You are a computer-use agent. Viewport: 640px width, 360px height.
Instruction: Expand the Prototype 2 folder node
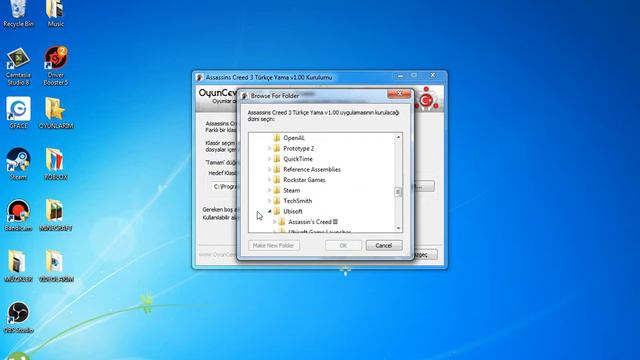[269, 149]
